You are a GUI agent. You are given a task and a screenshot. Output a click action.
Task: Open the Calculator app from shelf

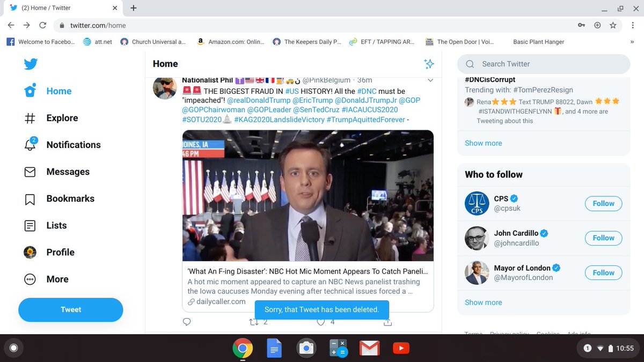coord(338,349)
